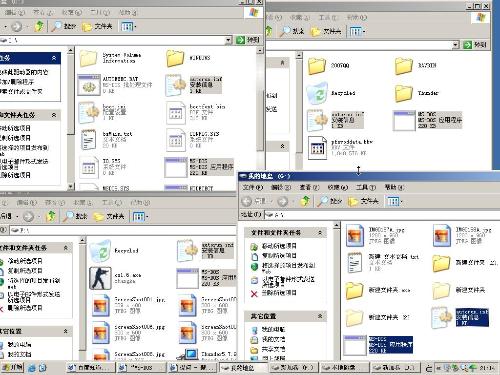Open 查看(V) menu in G: window

(x=309, y=187)
